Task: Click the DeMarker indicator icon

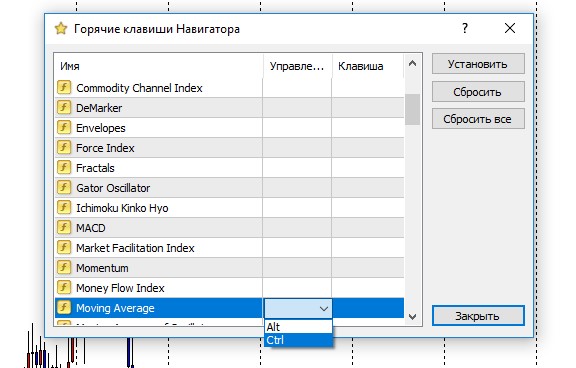Action: click(64, 108)
